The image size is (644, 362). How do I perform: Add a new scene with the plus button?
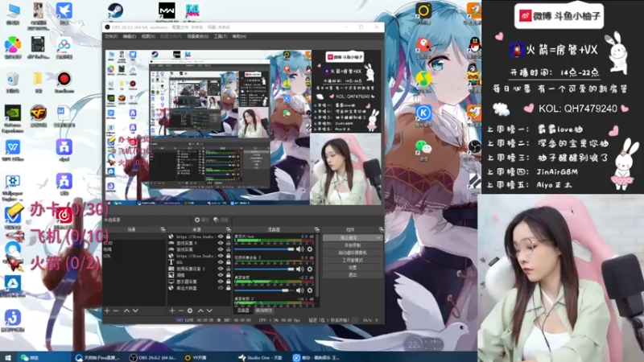pyautogui.click(x=107, y=311)
